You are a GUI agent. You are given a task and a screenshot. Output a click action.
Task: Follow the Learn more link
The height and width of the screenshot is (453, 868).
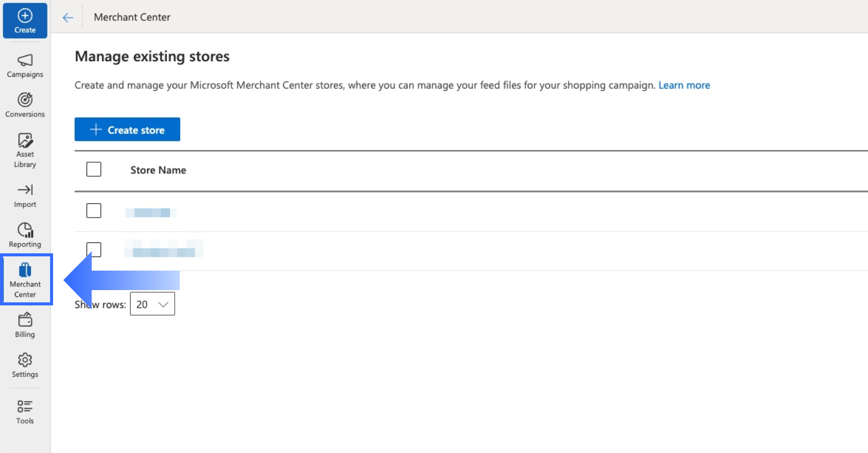684,85
